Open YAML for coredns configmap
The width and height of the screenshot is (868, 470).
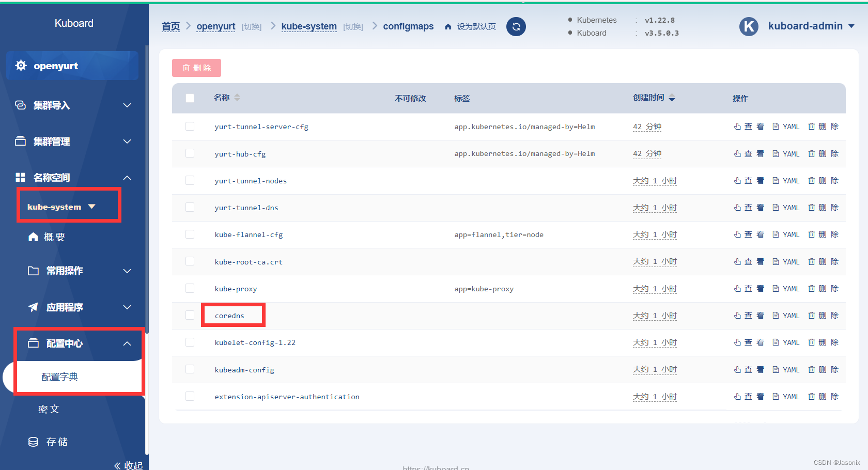coord(786,316)
